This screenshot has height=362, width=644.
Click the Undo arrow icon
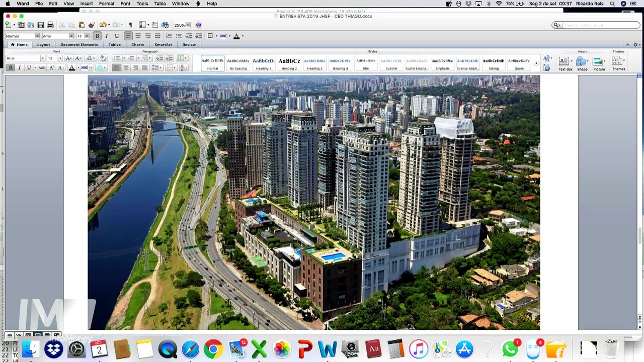point(103,25)
